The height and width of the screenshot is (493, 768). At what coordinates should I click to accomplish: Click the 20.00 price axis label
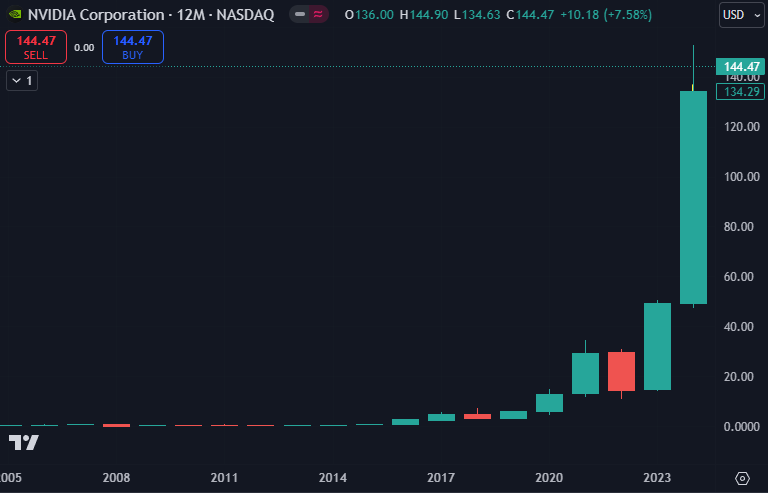739,376
